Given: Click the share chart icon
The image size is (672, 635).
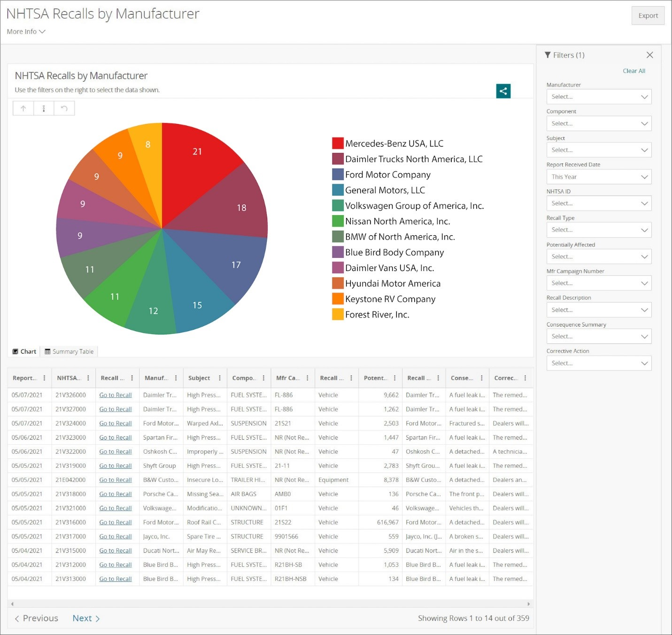Looking at the screenshot, I should click(x=503, y=91).
